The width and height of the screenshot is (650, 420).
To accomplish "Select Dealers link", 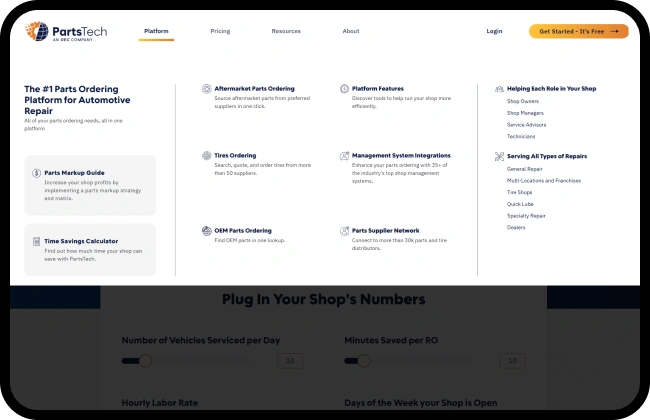I will [516, 228].
